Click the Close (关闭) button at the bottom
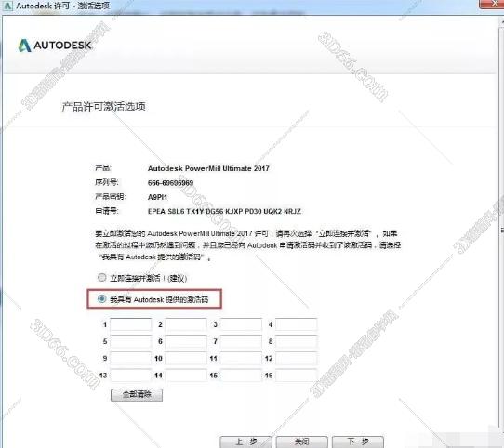 (x=302, y=441)
